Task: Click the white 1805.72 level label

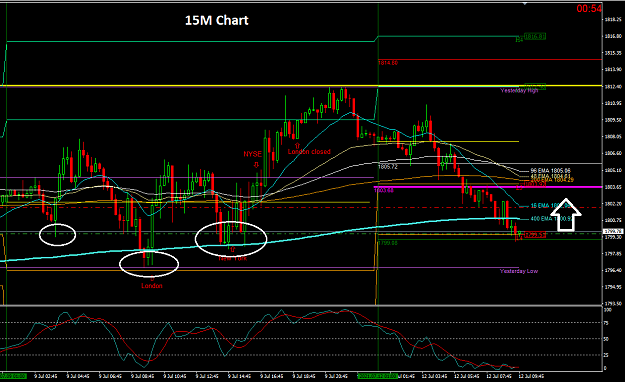Action: (x=388, y=167)
